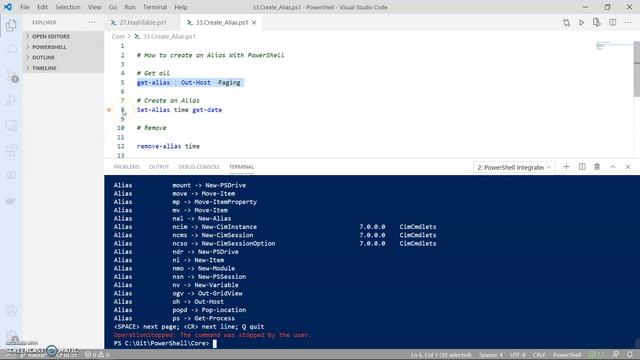
Task: Click the code line 'remove-alias time'
Action: tap(168, 146)
